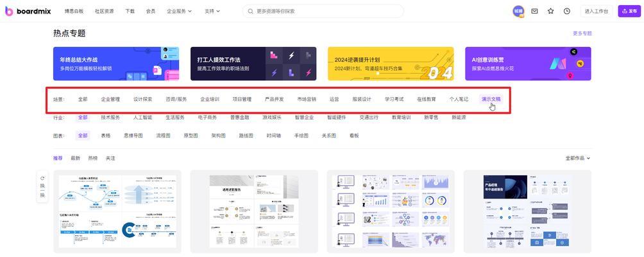Open the 更多专题 link
644x257 pixels.
582,33
